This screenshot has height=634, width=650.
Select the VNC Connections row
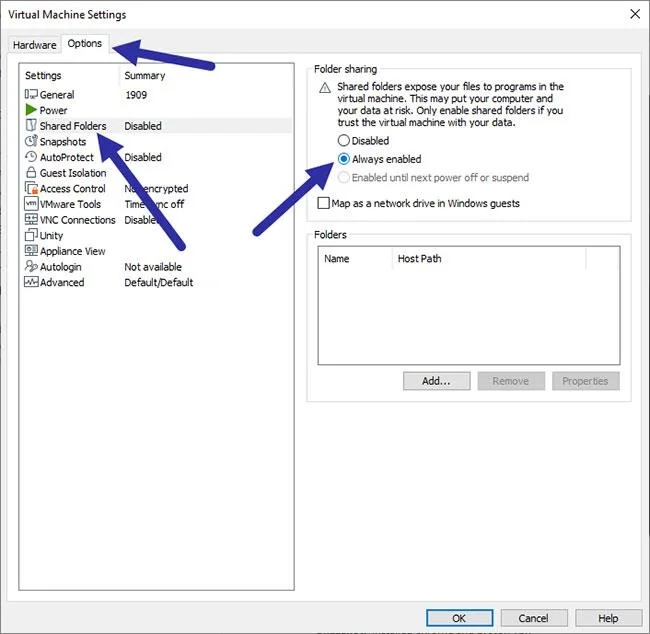(x=157, y=220)
